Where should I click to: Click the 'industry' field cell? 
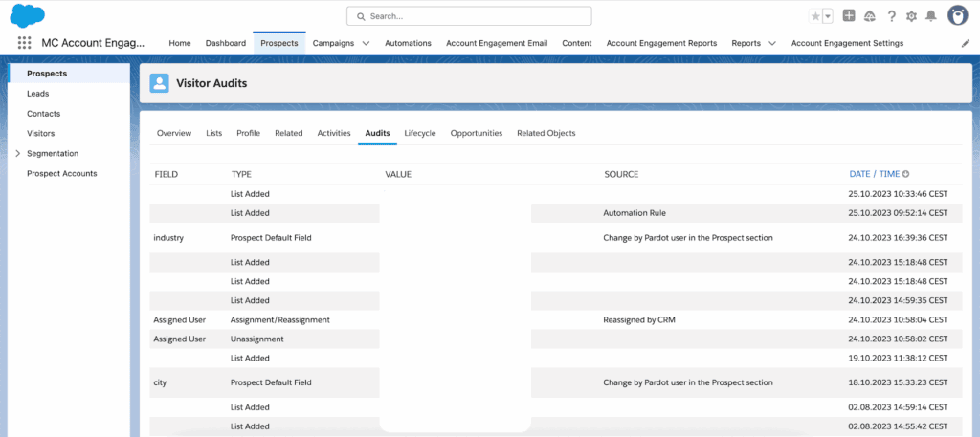168,238
